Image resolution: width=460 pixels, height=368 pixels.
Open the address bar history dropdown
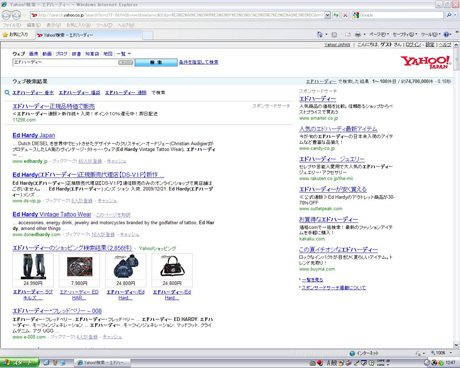click(x=327, y=15)
